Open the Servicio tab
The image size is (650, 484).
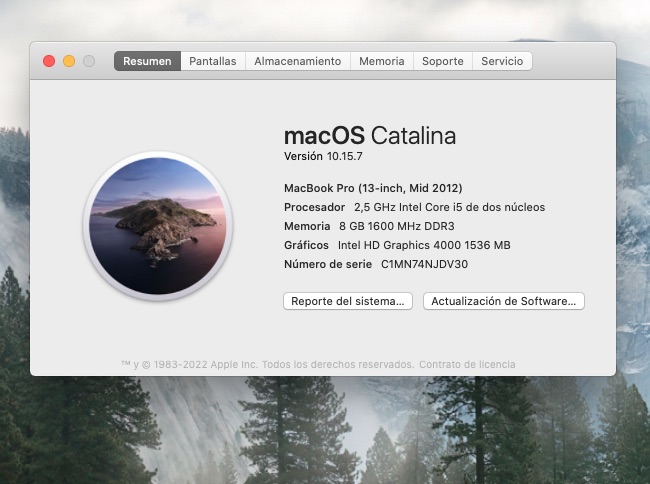tap(502, 61)
